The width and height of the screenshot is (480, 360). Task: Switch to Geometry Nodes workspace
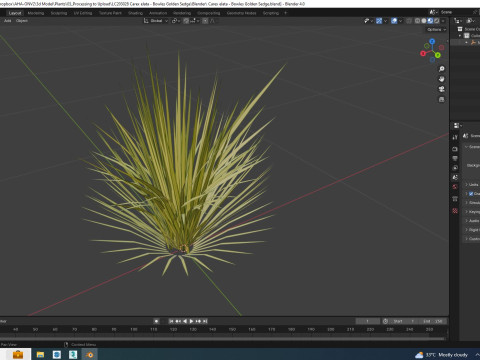pos(242,13)
